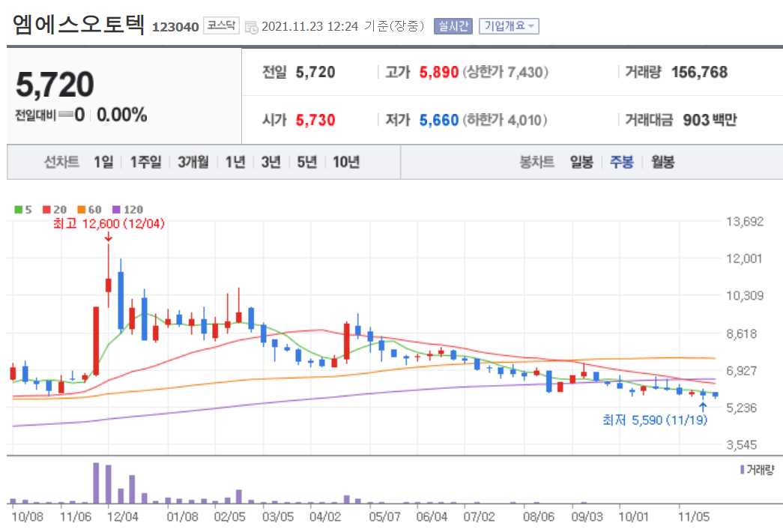The height and width of the screenshot is (532, 783).
Task: Click the red 20-week moving average legend icon
Action: pyautogui.click(x=46, y=209)
